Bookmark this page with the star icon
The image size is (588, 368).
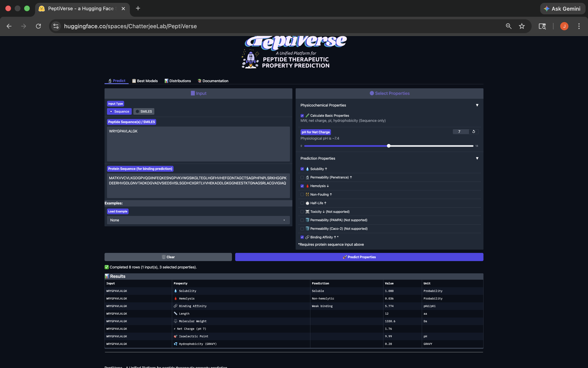[522, 26]
